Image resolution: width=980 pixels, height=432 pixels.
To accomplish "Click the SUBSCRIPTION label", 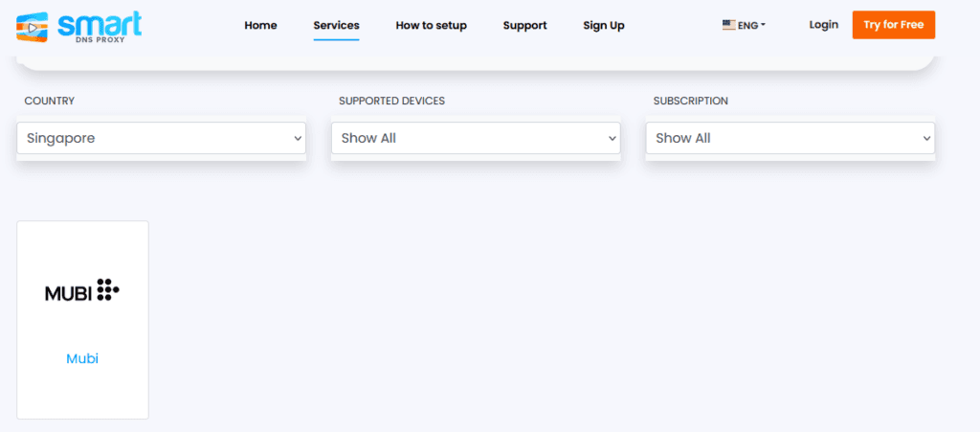I will coord(691,101).
